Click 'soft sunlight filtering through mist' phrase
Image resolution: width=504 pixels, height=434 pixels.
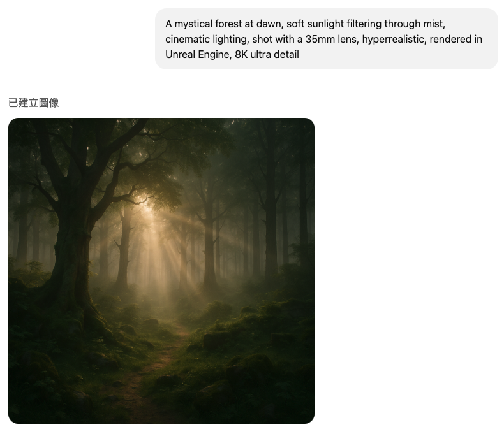tap(366, 24)
